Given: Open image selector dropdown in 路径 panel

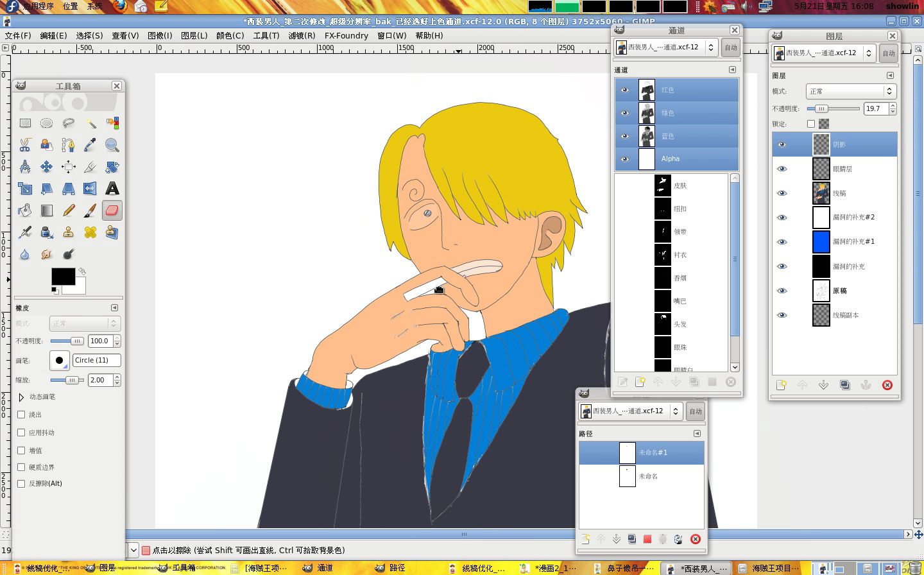Looking at the screenshot, I should tap(631, 411).
